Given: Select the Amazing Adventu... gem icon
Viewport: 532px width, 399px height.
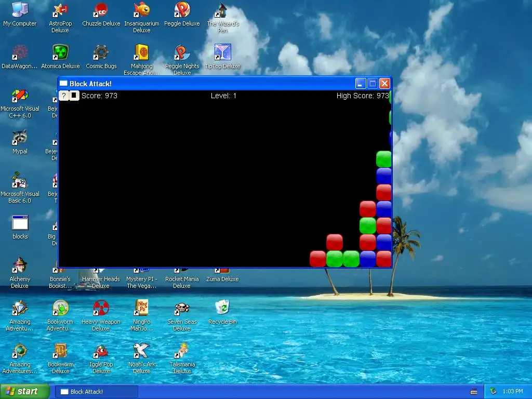Looking at the screenshot, I should (x=20, y=308).
